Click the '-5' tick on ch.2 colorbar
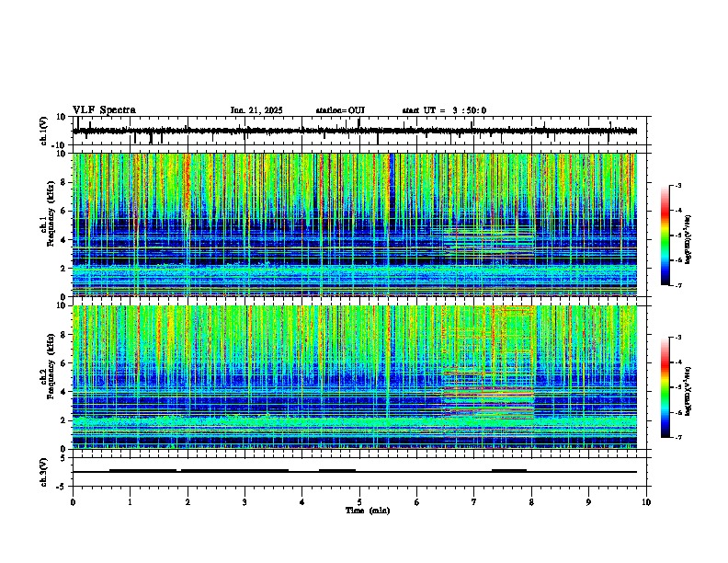The height and width of the screenshot is (563, 728). [x=677, y=387]
